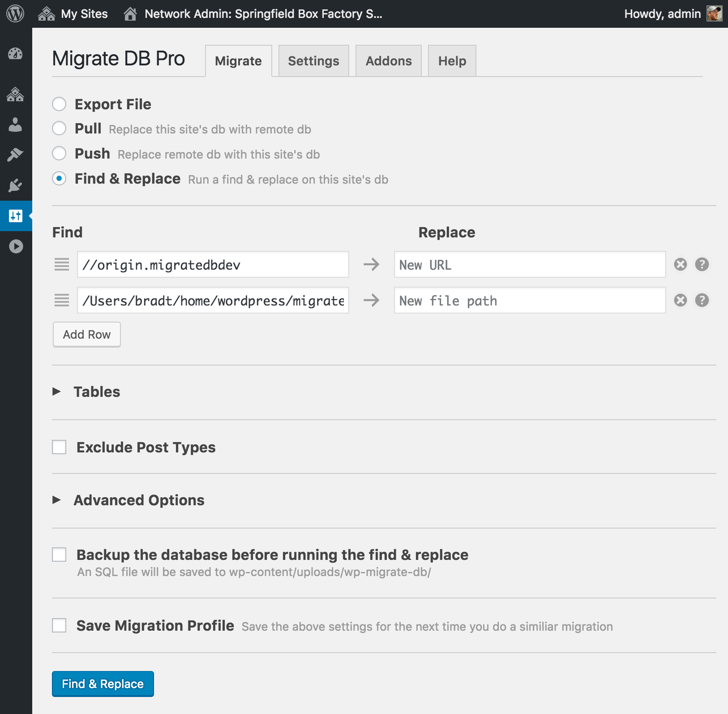Click the arrow icon in file path row

tap(371, 300)
